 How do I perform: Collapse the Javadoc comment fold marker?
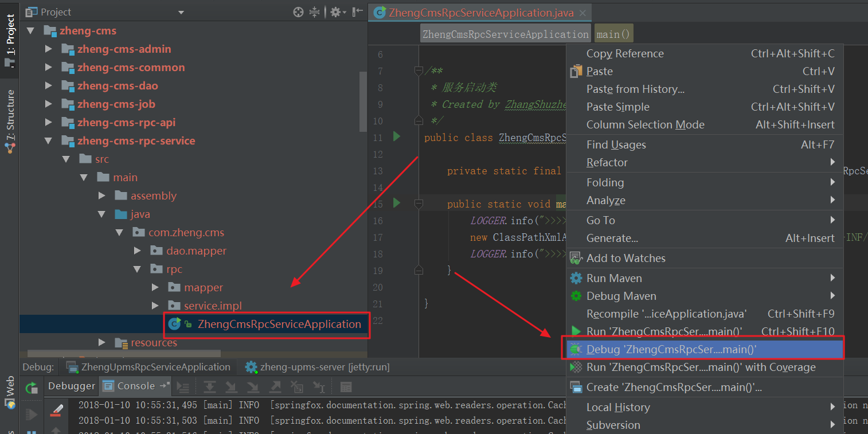click(419, 71)
